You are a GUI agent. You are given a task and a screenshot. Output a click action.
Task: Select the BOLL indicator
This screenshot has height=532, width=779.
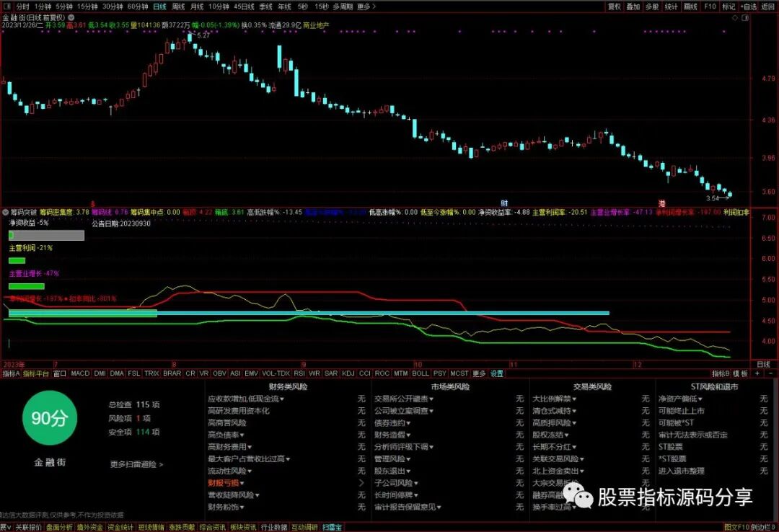click(421, 373)
